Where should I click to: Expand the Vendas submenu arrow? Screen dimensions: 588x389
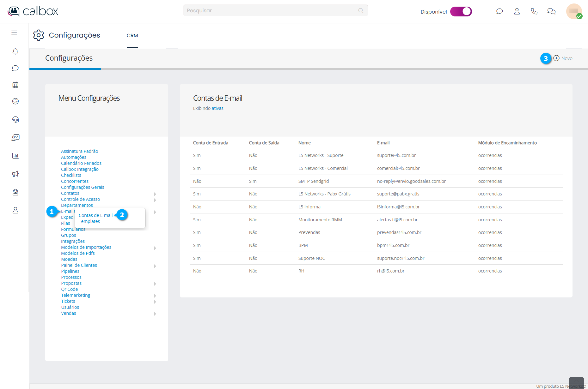(155, 314)
